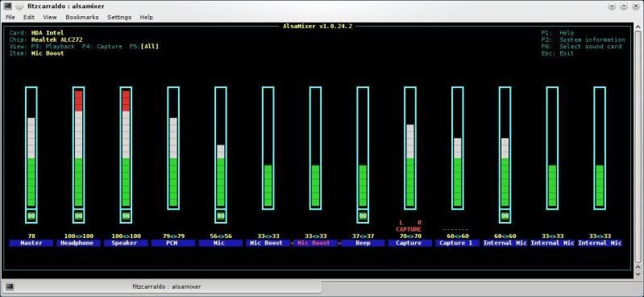Click the round button beside the title bar terminal icon
The image size is (644, 297).
pos(19,6)
